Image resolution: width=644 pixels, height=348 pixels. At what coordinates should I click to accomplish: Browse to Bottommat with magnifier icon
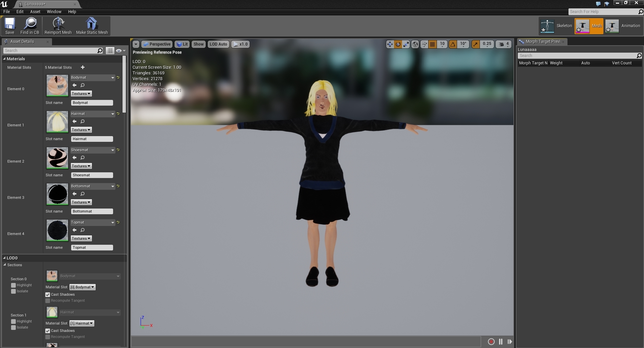point(83,194)
